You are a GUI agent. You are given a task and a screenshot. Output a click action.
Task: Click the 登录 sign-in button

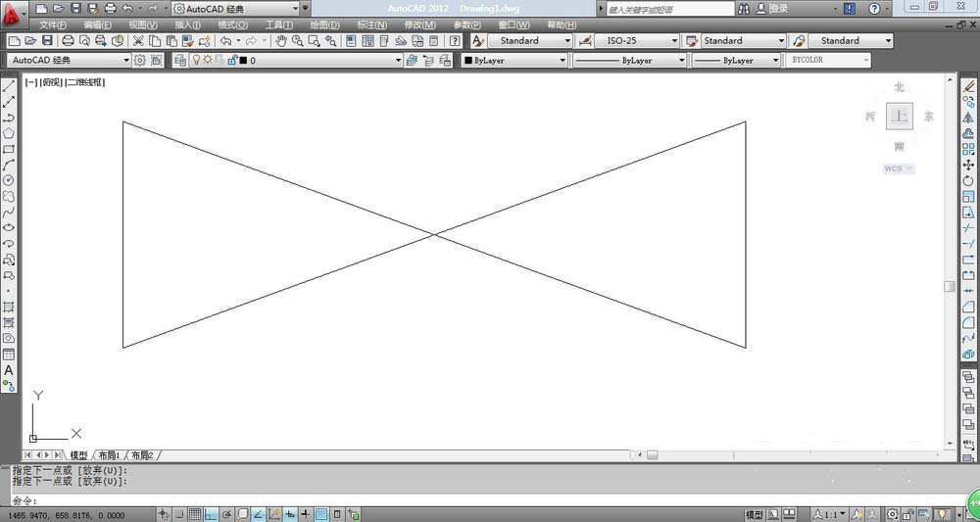point(778,8)
